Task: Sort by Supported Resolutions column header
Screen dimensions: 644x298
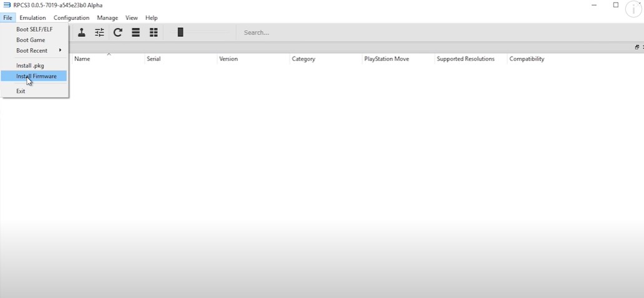Action: point(471,59)
